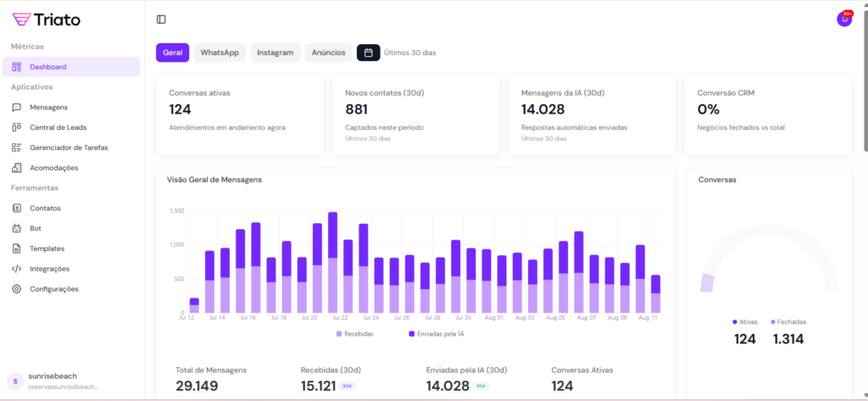Toggle the sidebar collapse icon
Image resolution: width=868 pixels, height=401 pixels.
coord(161,19)
